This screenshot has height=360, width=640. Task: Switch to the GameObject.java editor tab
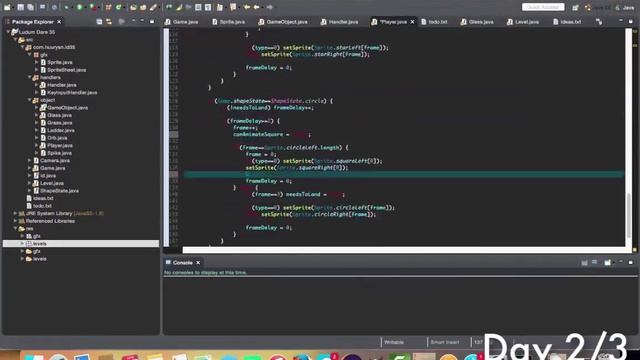click(x=283, y=22)
